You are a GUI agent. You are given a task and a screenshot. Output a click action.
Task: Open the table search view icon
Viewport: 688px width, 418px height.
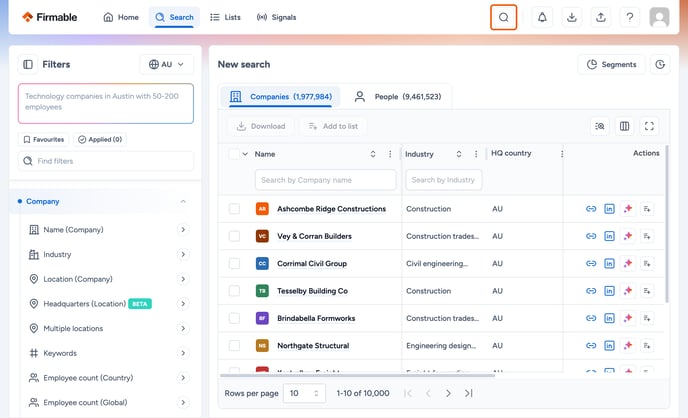pos(599,126)
